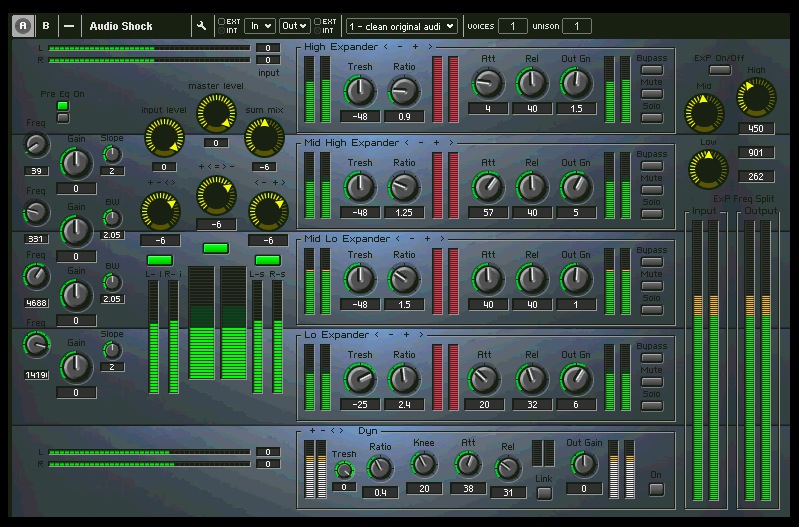Click the BW knob beside Freq 331
The image size is (799, 527).
pyautogui.click(x=112, y=218)
